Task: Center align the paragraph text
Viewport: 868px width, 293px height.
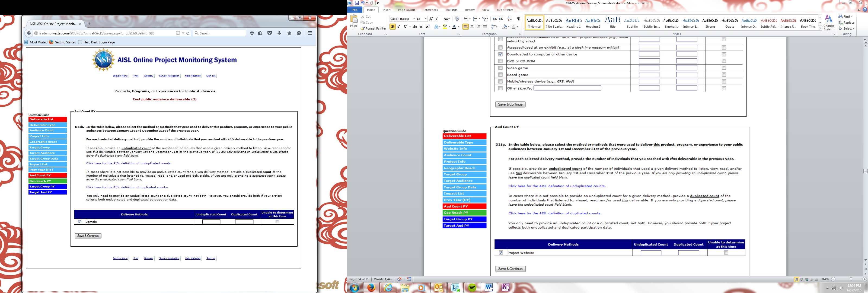Action: pyautogui.click(x=472, y=27)
